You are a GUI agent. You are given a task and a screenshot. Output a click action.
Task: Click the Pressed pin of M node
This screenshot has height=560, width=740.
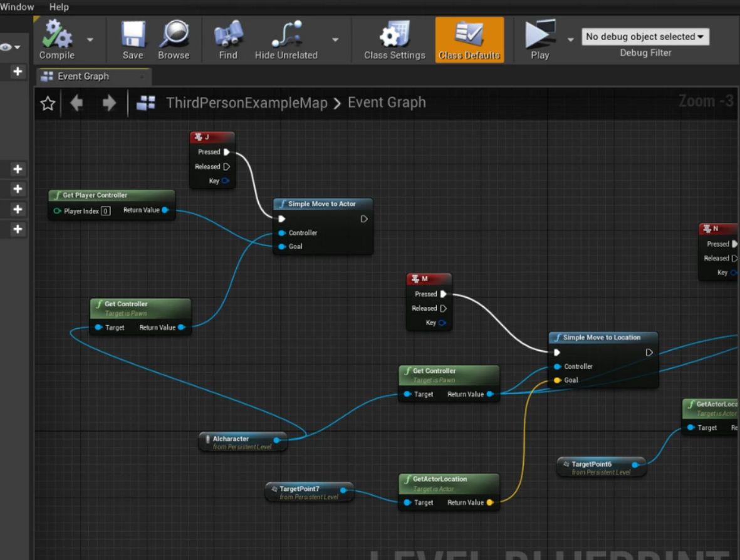pos(443,294)
